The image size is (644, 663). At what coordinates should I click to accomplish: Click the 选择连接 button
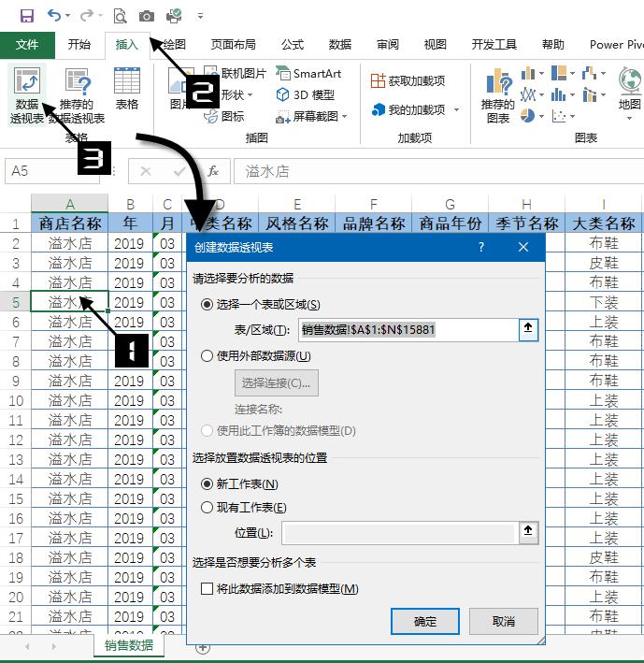277,383
